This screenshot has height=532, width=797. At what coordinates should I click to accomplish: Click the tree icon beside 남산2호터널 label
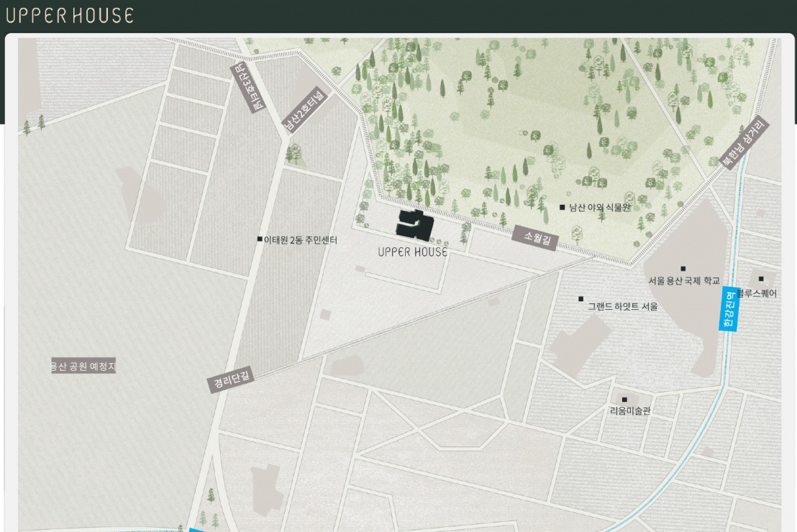294,153
